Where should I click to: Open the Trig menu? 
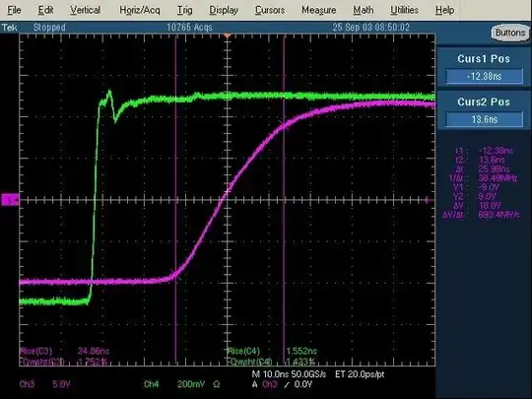(x=184, y=10)
